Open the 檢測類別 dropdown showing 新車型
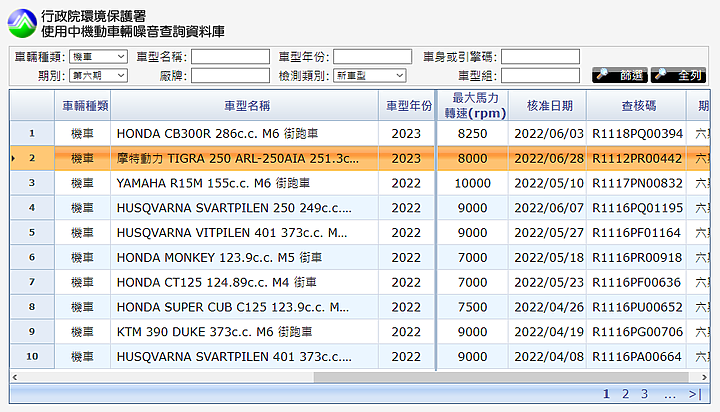Image resolution: width=720 pixels, height=412 pixels. pyautogui.click(x=370, y=75)
